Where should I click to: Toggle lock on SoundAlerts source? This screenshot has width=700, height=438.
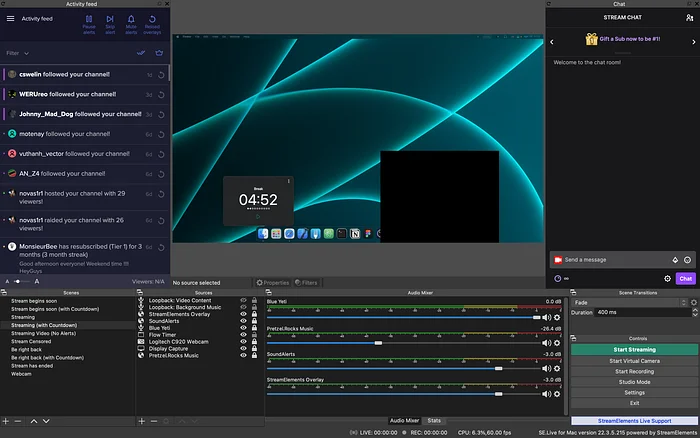coord(254,320)
